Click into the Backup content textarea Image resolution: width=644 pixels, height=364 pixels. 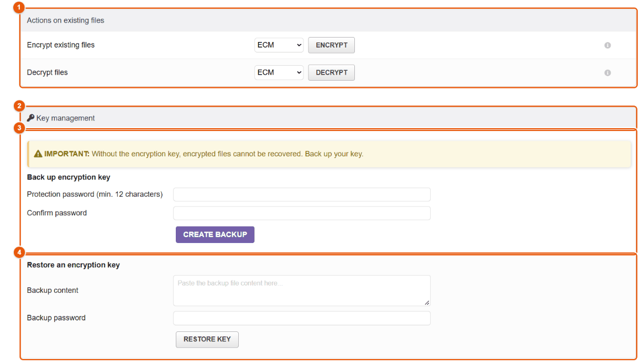(x=302, y=291)
